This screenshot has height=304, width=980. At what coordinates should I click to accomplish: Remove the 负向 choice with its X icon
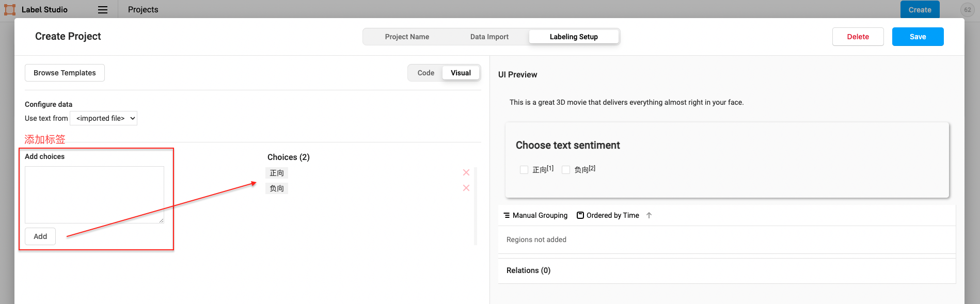[x=466, y=188]
